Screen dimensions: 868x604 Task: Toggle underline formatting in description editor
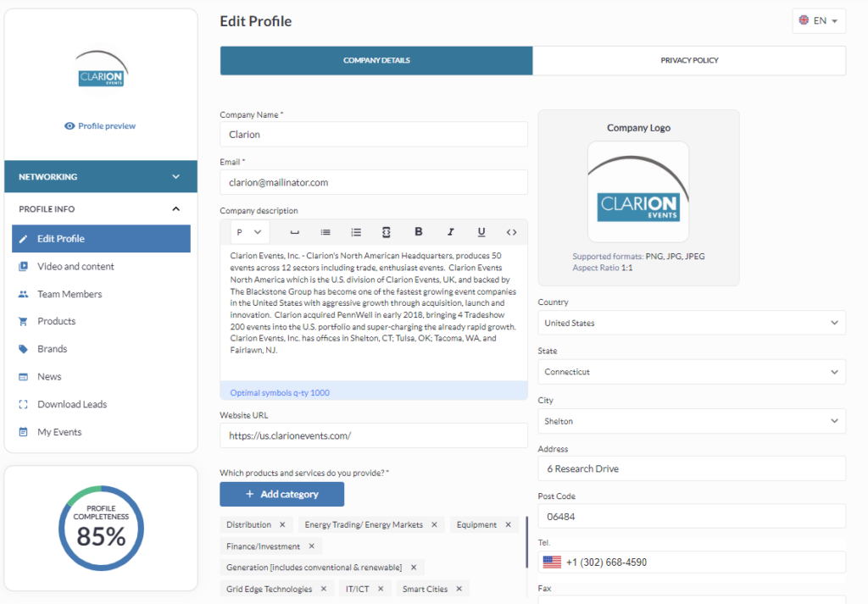tap(481, 232)
